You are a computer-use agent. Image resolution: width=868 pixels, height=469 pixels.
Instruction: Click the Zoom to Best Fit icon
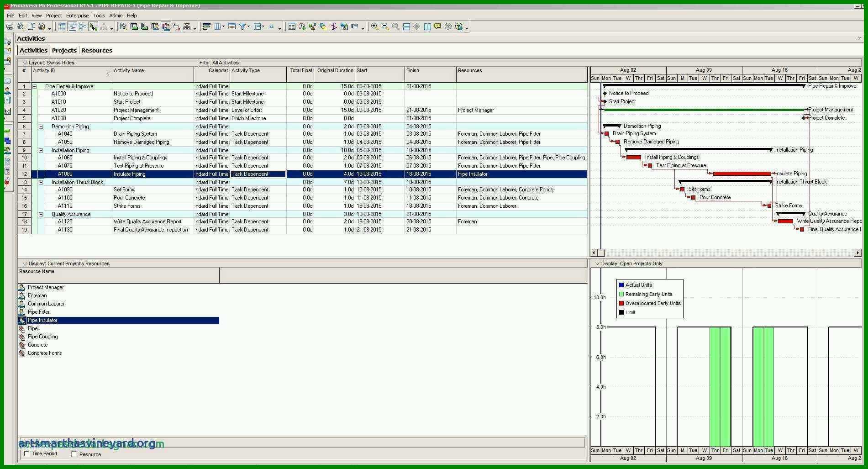pyautogui.click(x=395, y=26)
